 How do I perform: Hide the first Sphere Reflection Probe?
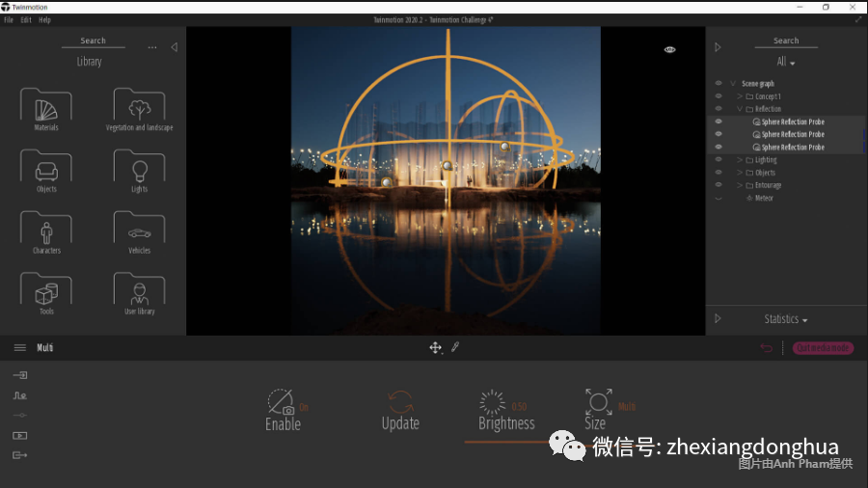[x=719, y=122]
